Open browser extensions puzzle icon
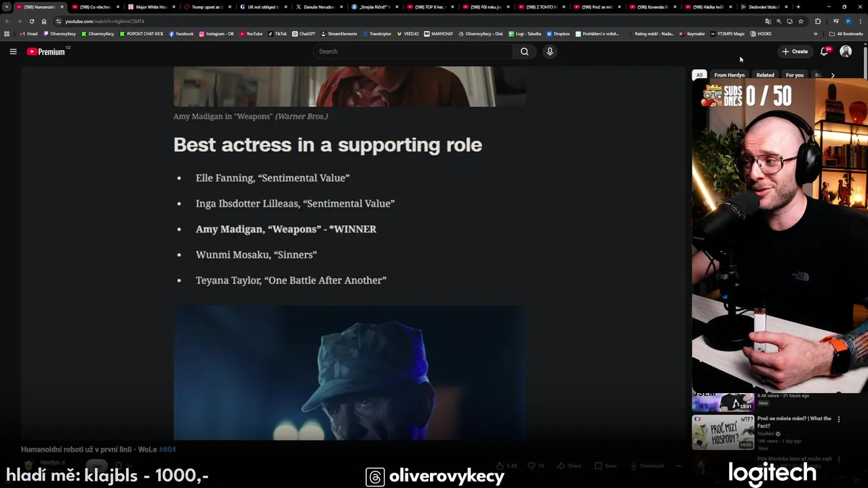The width and height of the screenshot is (868, 488). pos(818,21)
